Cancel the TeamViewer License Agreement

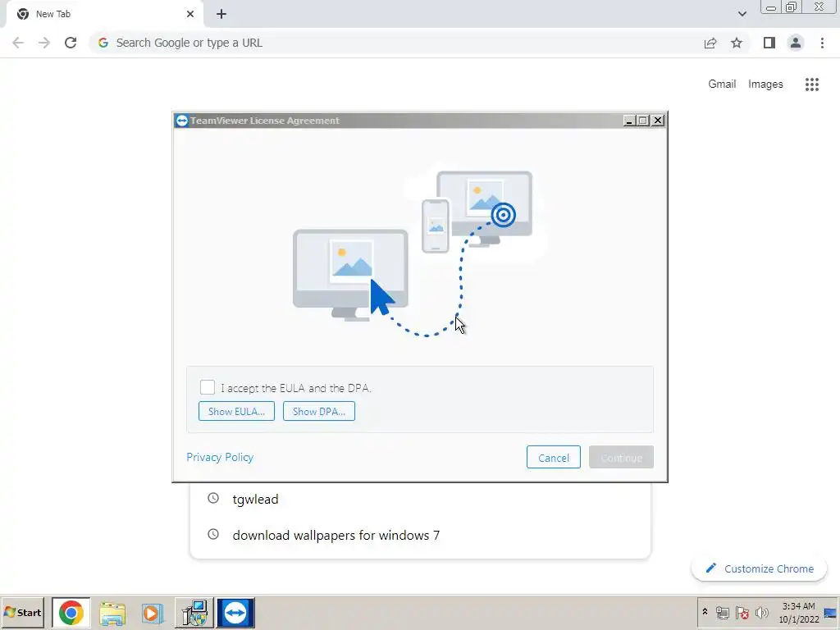click(x=554, y=458)
